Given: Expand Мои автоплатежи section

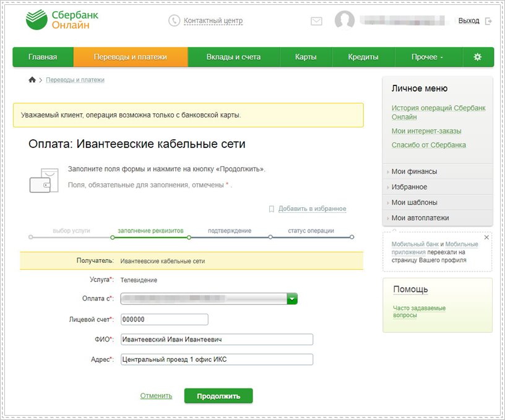Looking at the screenshot, I should (438, 218).
